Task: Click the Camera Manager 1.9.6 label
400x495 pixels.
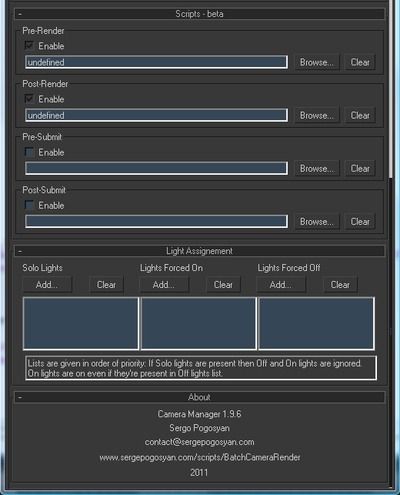Action: click(x=199, y=414)
